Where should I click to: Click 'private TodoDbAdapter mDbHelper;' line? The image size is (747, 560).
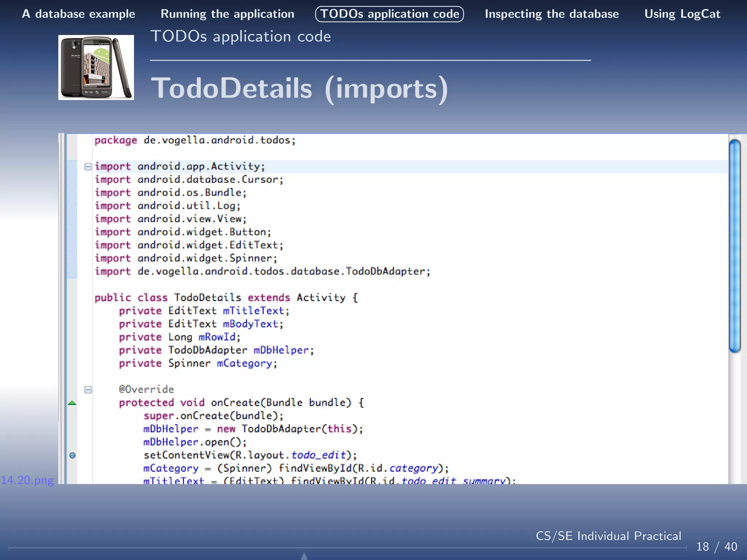(217, 350)
